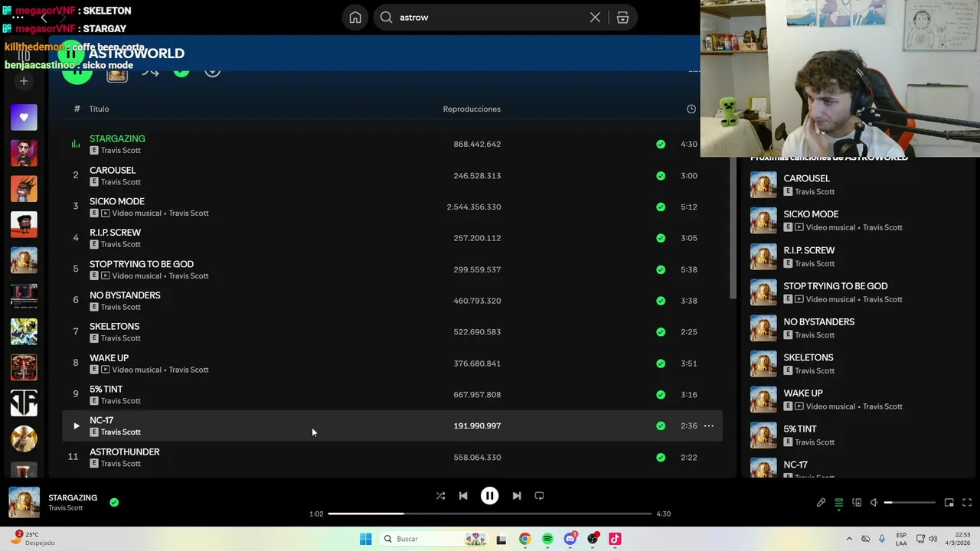
Task: Mute audio with the speaker icon
Action: tap(874, 503)
